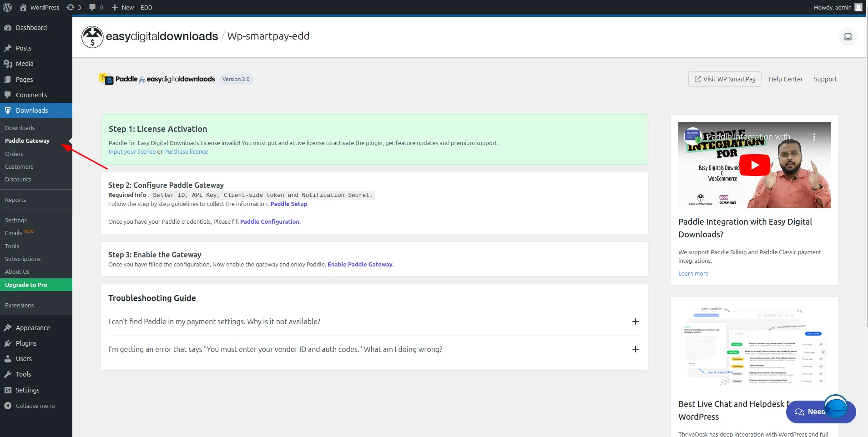Open the Support link
The image size is (868, 437).
click(825, 79)
